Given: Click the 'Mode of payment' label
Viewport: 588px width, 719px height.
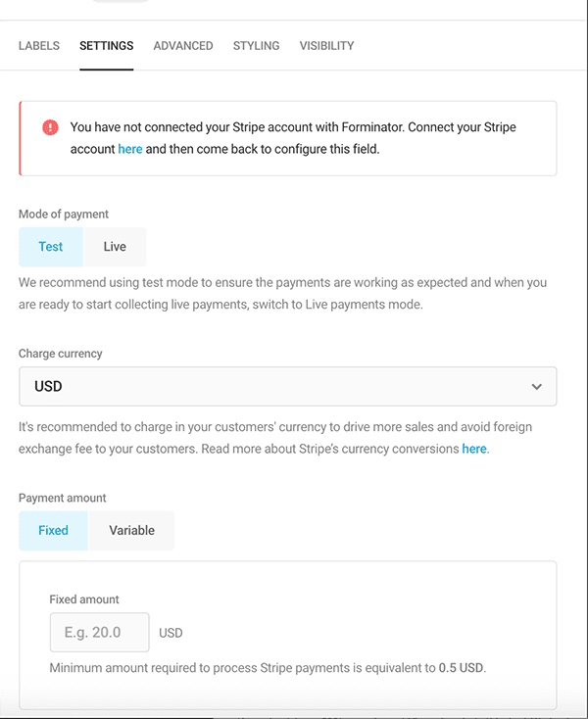Looking at the screenshot, I should [x=64, y=214].
